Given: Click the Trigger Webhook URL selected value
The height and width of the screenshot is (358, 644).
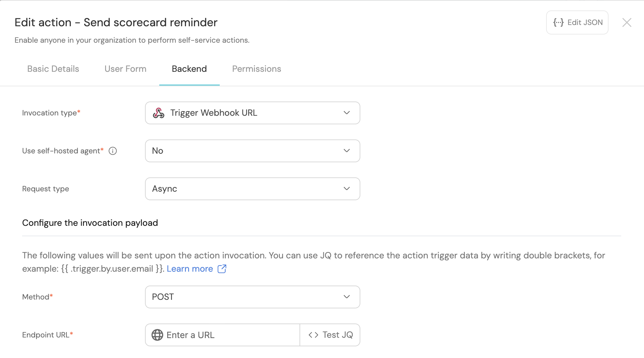Looking at the screenshot, I should 214,113.
